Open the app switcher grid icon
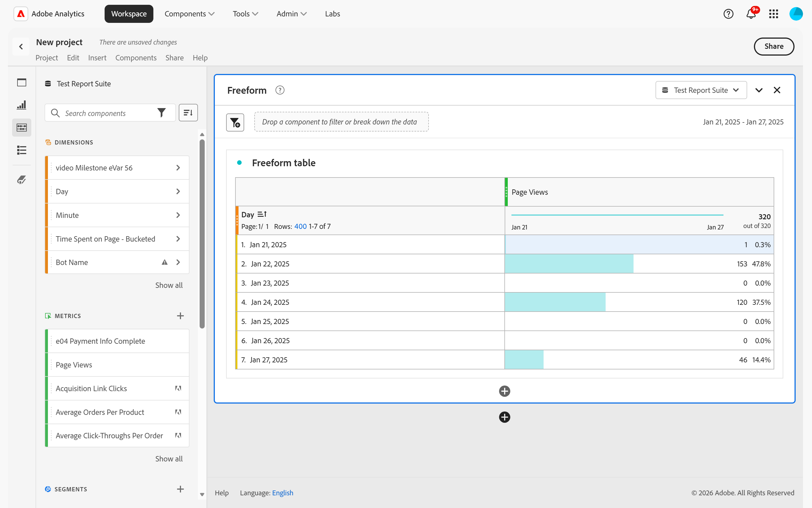The width and height of the screenshot is (812, 508). pos(773,14)
